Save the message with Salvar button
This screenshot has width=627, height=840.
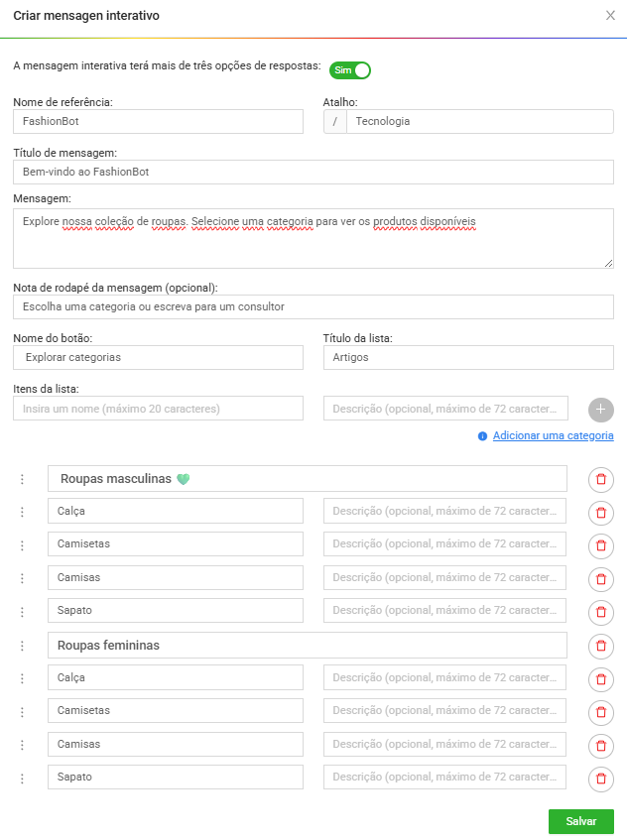click(581, 821)
